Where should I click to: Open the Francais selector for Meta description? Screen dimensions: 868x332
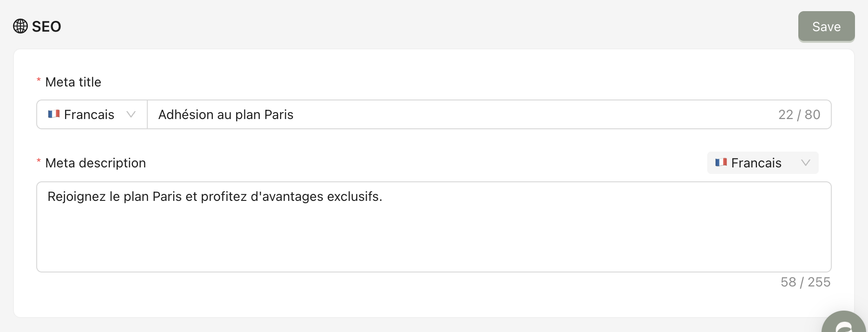coord(756,163)
